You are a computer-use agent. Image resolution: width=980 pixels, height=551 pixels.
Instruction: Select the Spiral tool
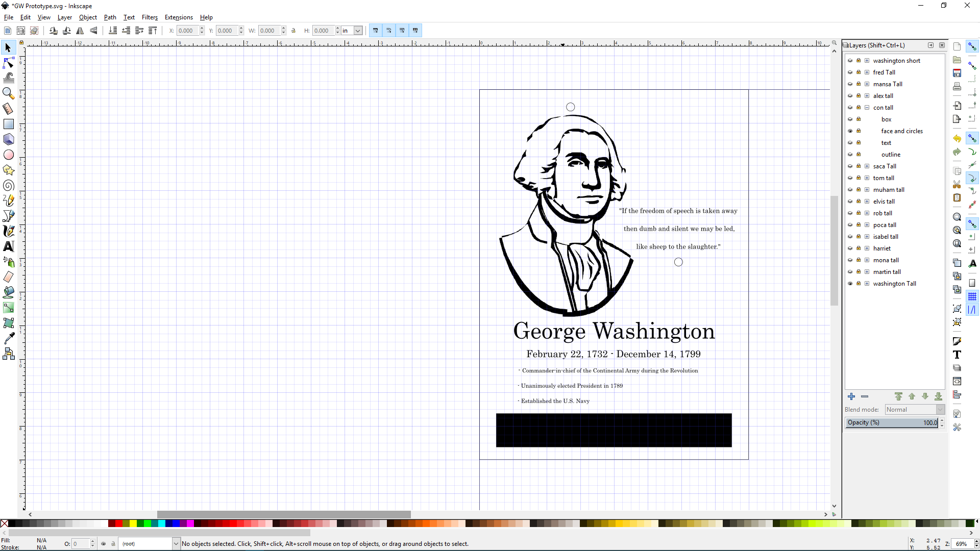click(x=9, y=185)
